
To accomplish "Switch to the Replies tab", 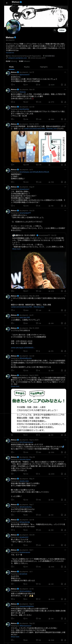I will (x=27, y=67).
